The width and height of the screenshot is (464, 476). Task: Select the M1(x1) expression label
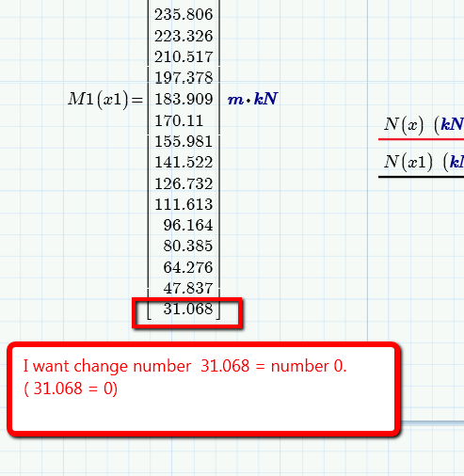(x=98, y=100)
